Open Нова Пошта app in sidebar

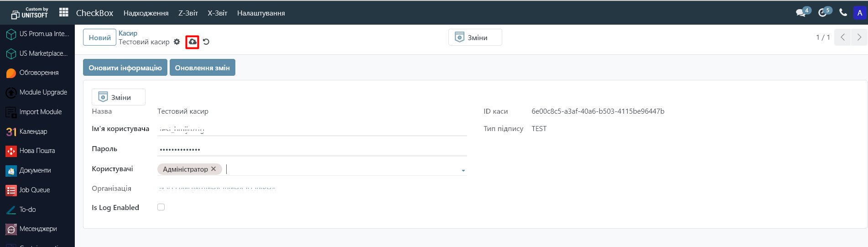(37, 151)
